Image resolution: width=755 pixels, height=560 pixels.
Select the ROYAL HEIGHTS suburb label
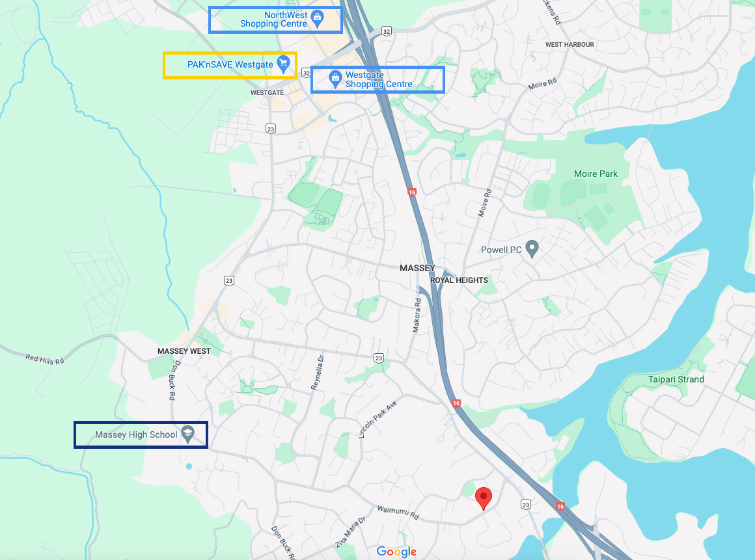click(459, 280)
